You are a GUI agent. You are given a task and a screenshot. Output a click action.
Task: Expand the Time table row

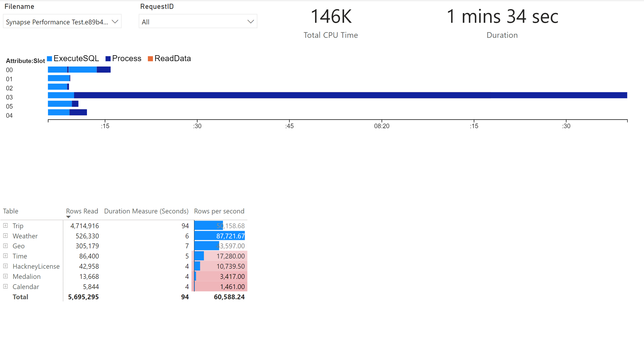[x=5, y=256]
